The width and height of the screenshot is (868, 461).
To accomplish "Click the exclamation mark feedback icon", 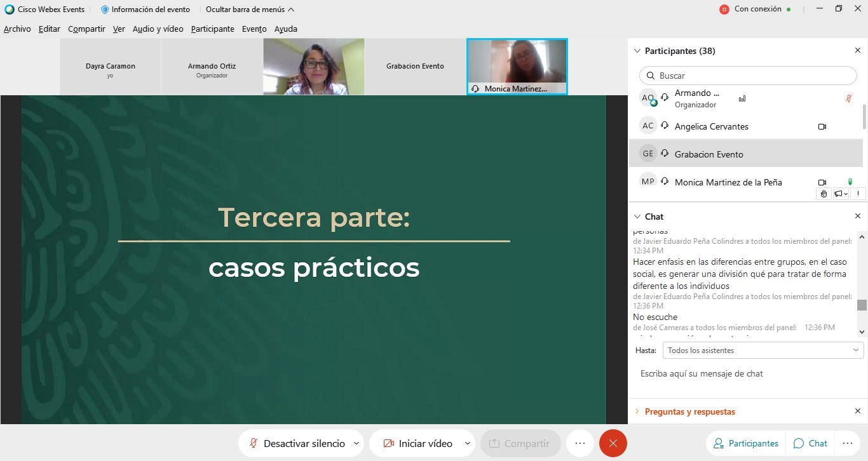I will (858, 194).
